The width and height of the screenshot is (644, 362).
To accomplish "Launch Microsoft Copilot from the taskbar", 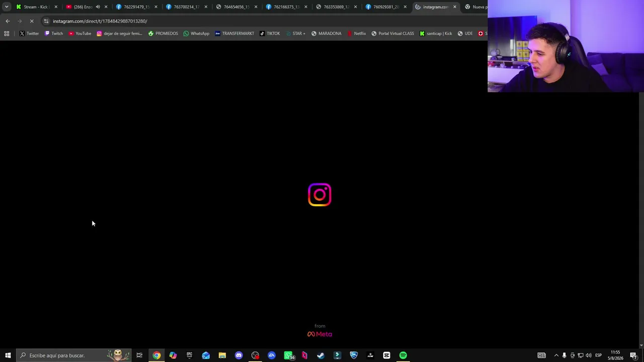I will click(173, 355).
